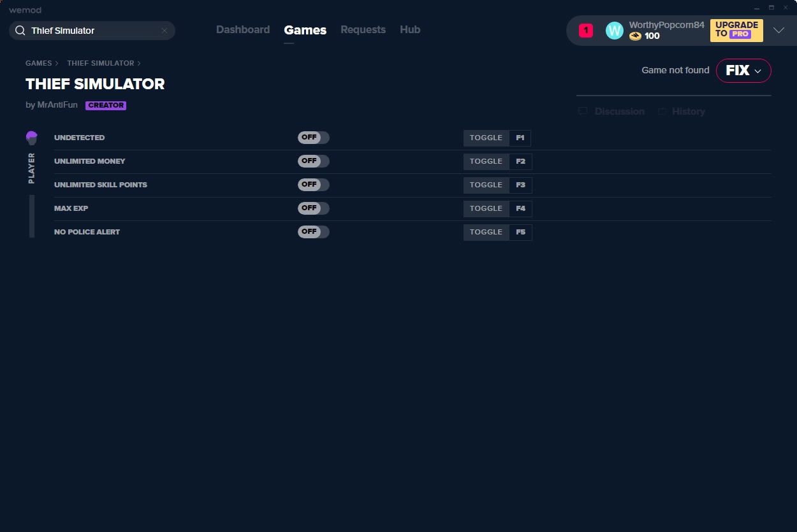The image size is (797, 532).
Task: Open the Hub tab
Action: click(409, 30)
